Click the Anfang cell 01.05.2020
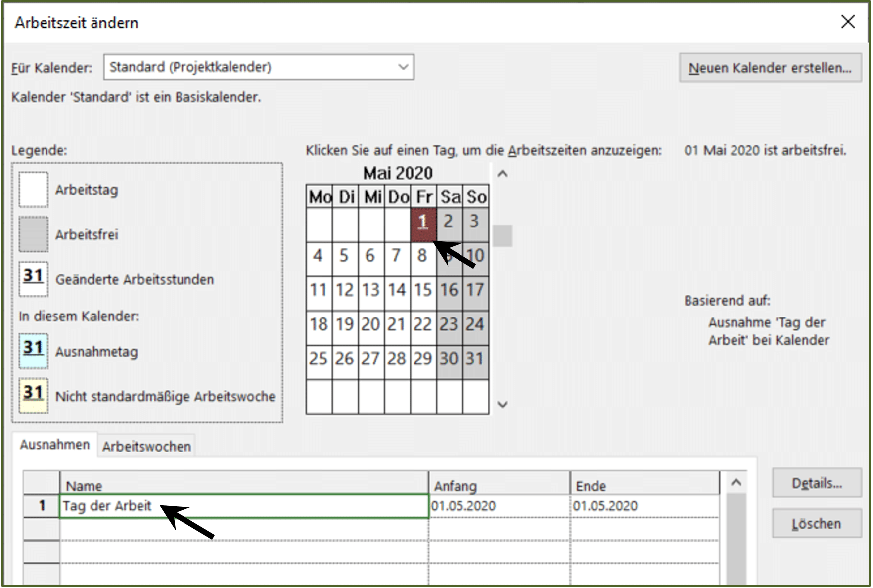Viewport: 873px width, 588px height. (499, 506)
